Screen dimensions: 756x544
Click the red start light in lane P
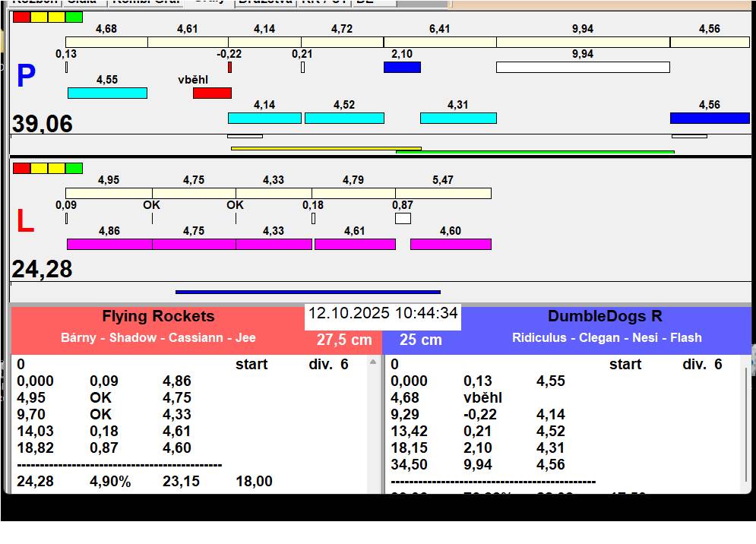coord(21,17)
